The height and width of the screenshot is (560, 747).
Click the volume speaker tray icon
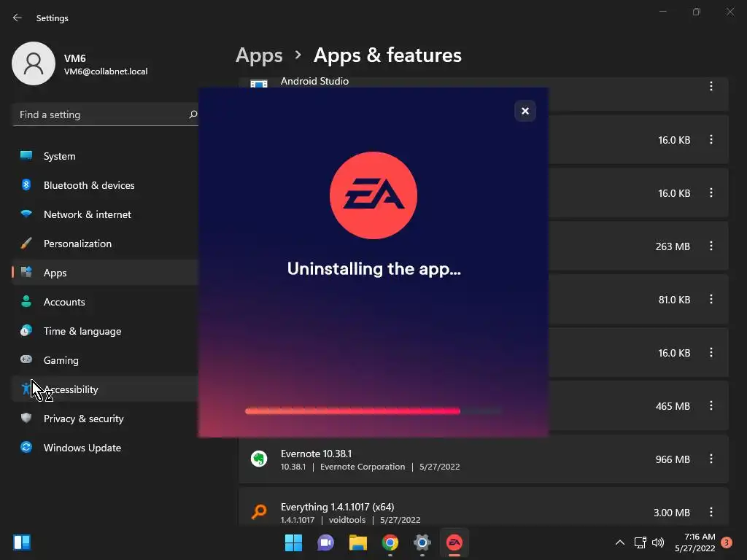coord(658,542)
